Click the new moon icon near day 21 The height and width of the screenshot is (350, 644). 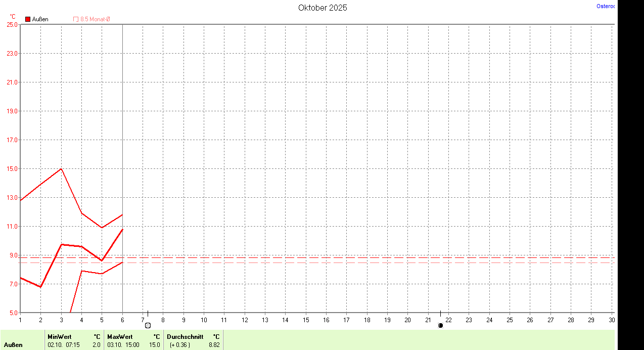[440, 325]
